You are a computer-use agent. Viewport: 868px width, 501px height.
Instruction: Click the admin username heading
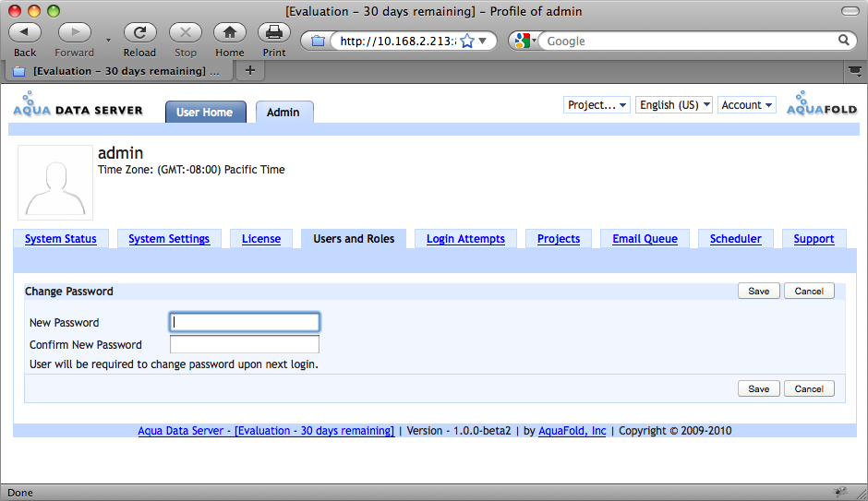pyautogui.click(x=121, y=152)
